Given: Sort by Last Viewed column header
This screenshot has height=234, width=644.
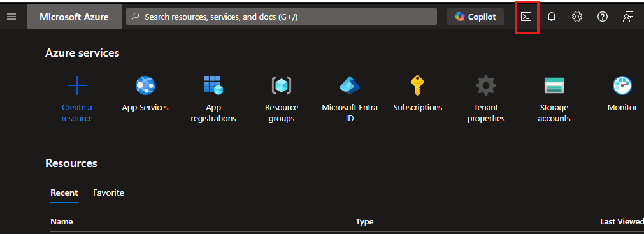Looking at the screenshot, I should 622,222.
